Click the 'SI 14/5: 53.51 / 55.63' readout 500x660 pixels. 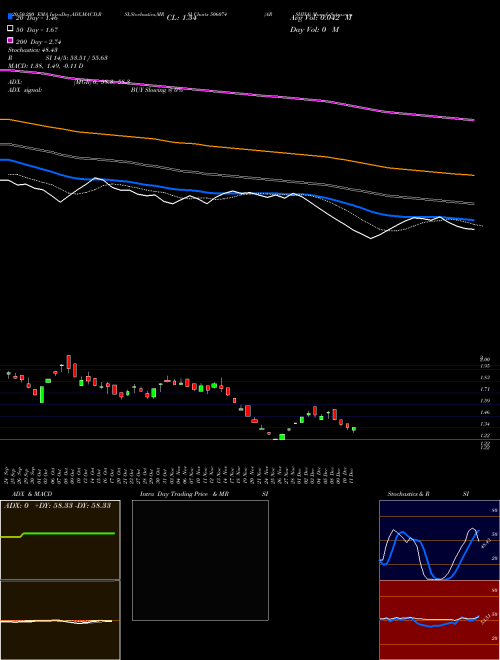77,58
